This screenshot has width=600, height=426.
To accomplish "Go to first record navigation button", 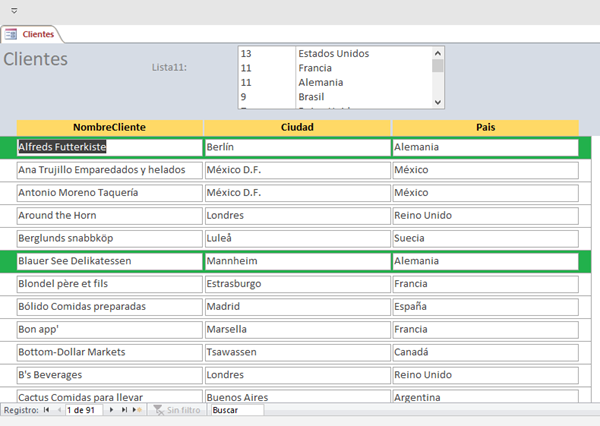I will pyautogui.click(x=46, y=410).
